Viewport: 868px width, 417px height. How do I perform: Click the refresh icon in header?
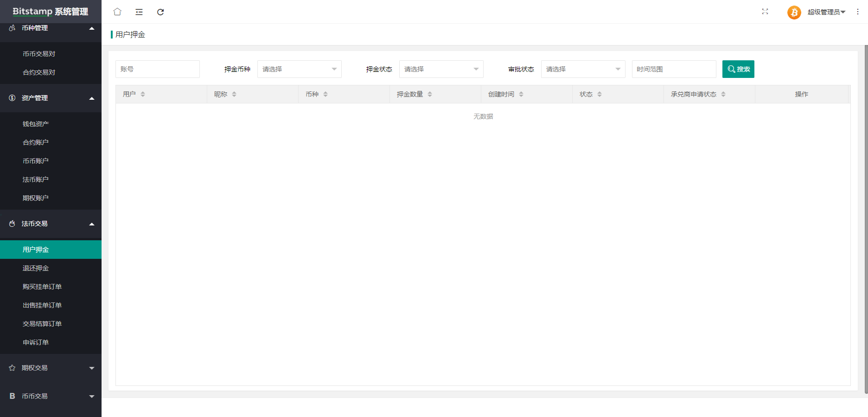pos(160,12)
